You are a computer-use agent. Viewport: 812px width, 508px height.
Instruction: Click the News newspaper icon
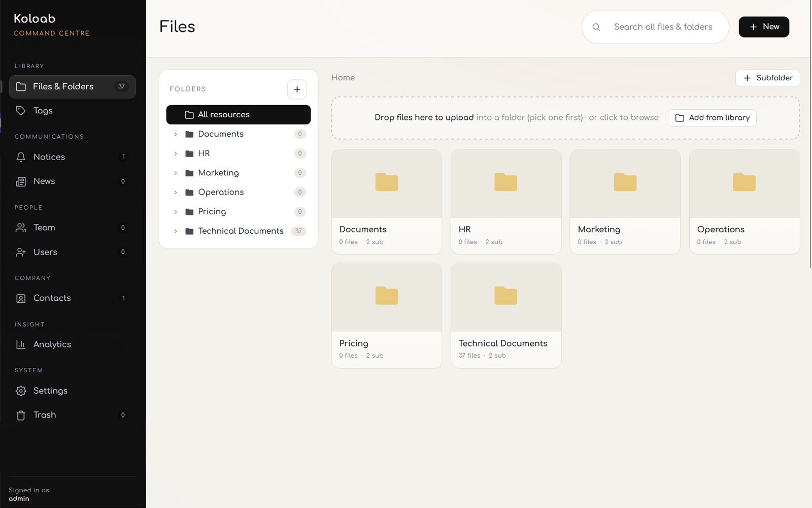pyautogui.click(x=21, y=181)
